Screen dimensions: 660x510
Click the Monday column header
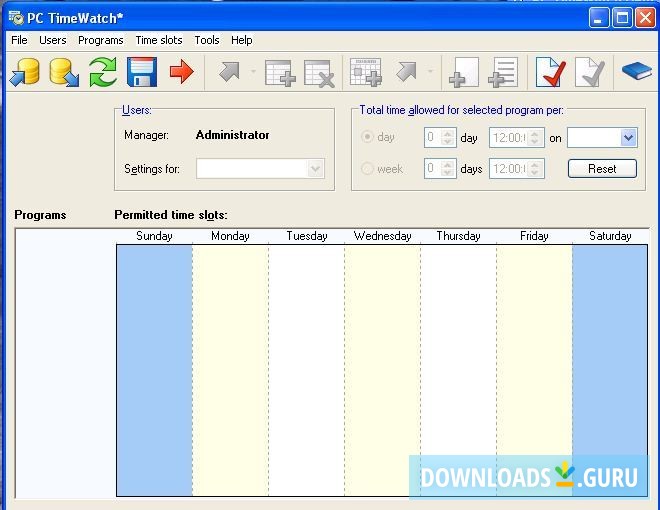pyautogui.click(x=230, y=236)
